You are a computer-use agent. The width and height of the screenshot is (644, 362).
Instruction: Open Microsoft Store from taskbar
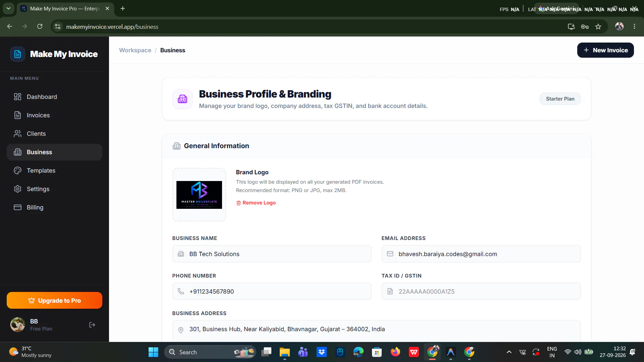pos(377,352)
